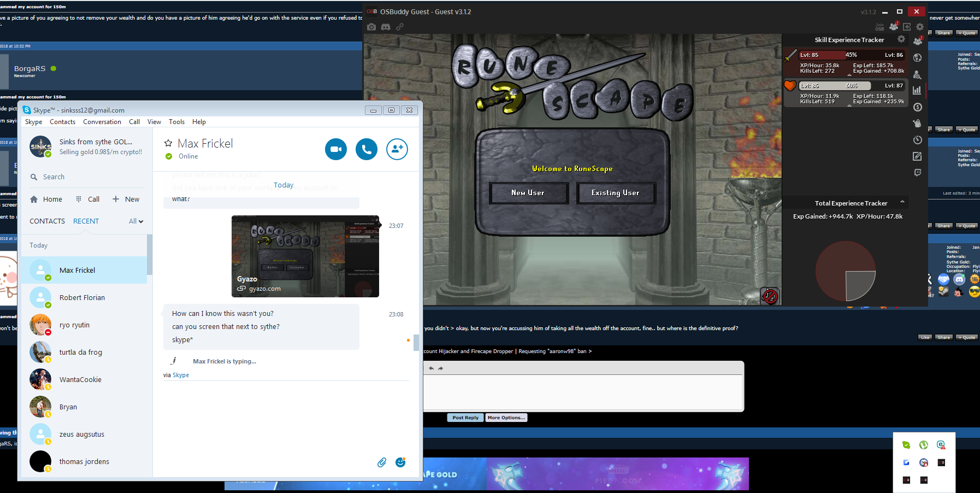Click the sidebar hide arrow icon in OSBuddy

tap(907, 27)
